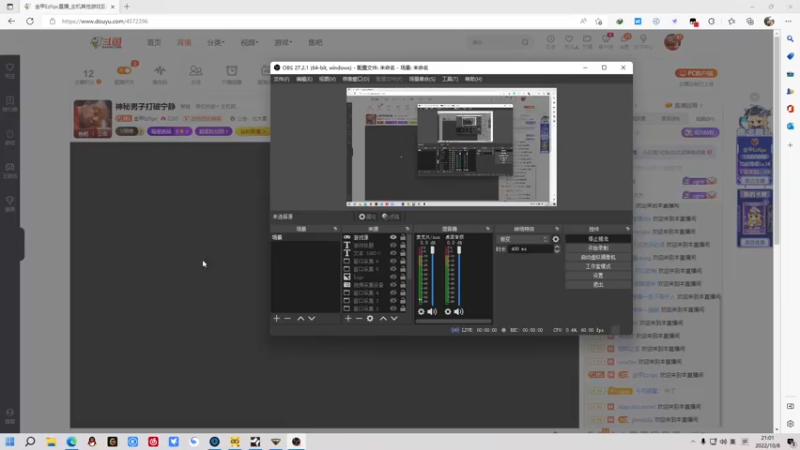Mute the 桌面音频 speaker icon
Viewport: 800px width, 450px height.
[459, 312]
